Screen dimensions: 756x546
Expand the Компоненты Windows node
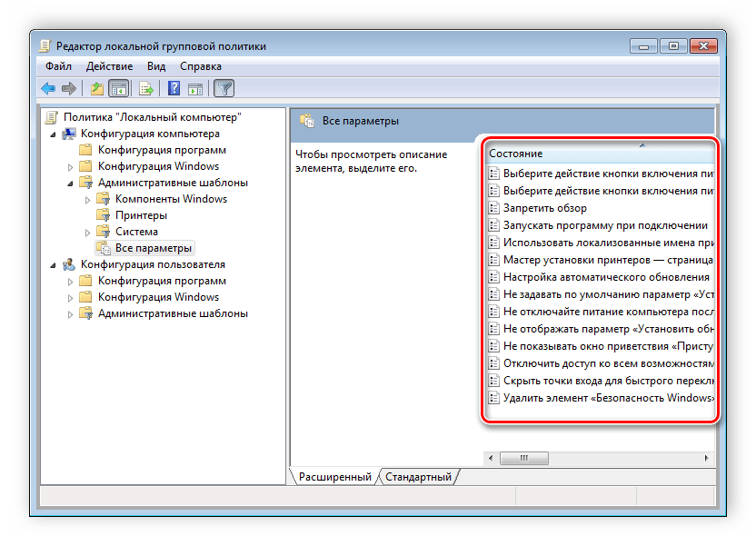87,200
